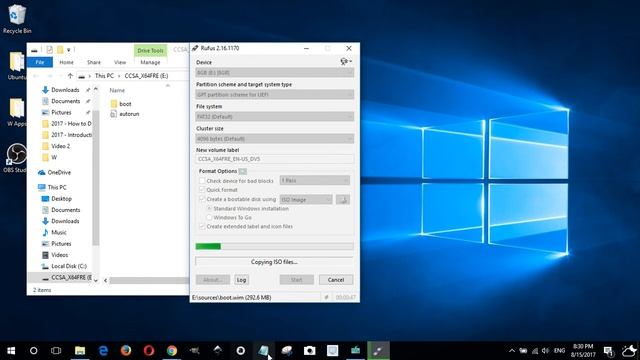Toggle Create a bootable disk using checkbox
Viewport: 640px width, 360px height.
coord(202,199)
